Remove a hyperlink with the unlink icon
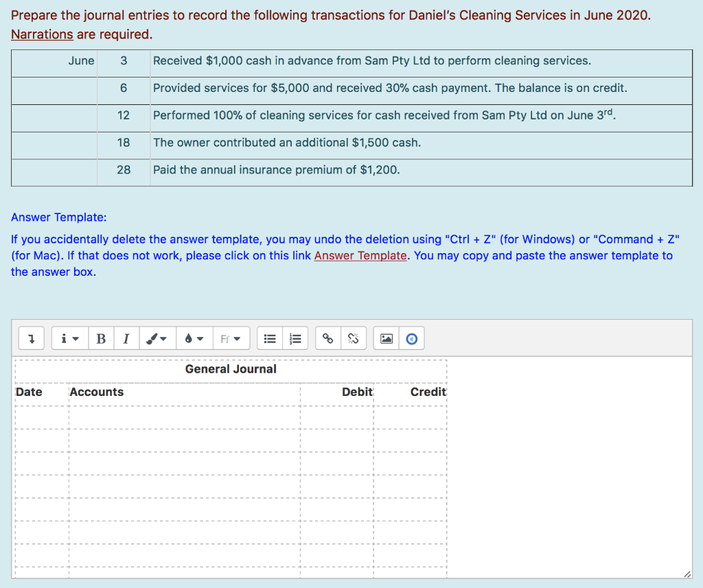This screenshot has width=703, height=588. tap(353, 338)
